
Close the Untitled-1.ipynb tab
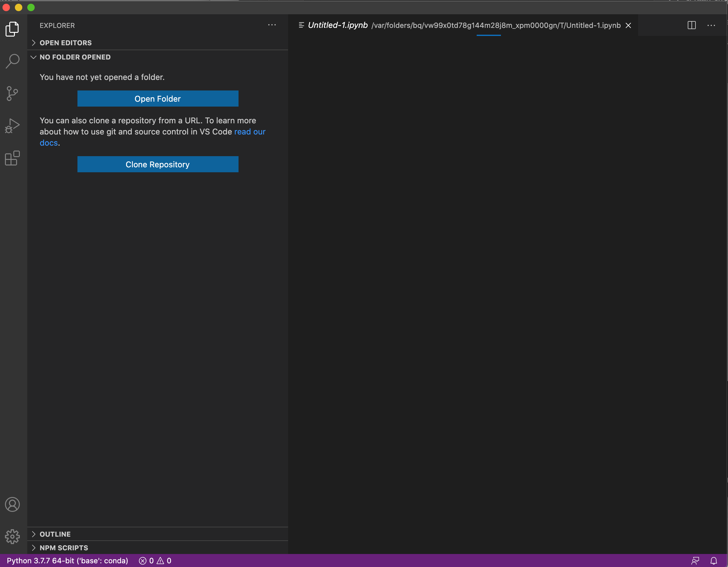[628, 25]
